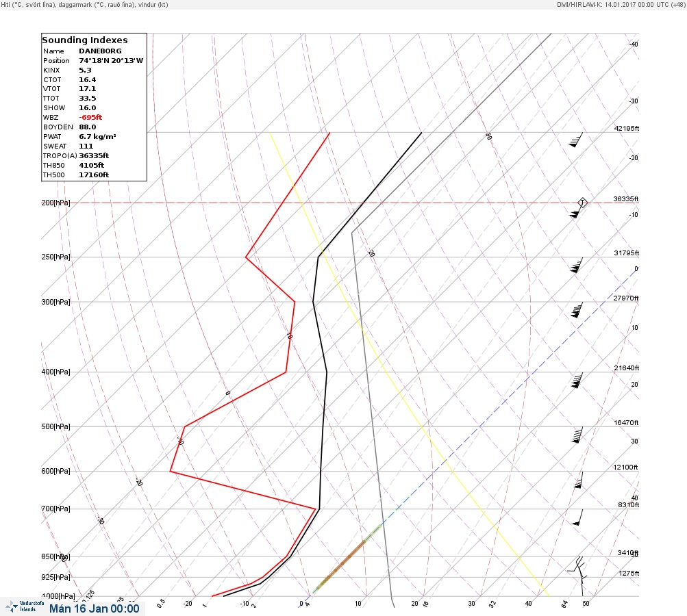Image resolution: width=687 pixels, height=616 pixels.
Task: Click the TH850 value 4105ft
Action: pos(92,166)
